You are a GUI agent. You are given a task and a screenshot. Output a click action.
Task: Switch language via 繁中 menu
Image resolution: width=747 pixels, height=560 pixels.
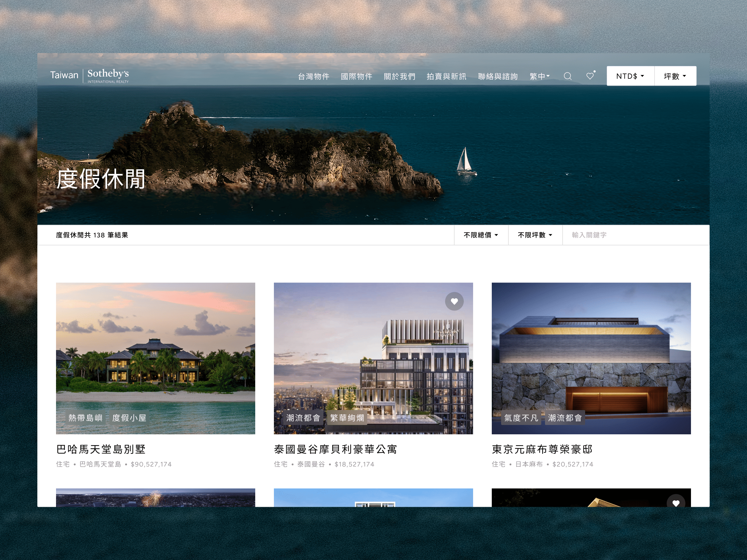pyautogui.click(x=539, y=77)
